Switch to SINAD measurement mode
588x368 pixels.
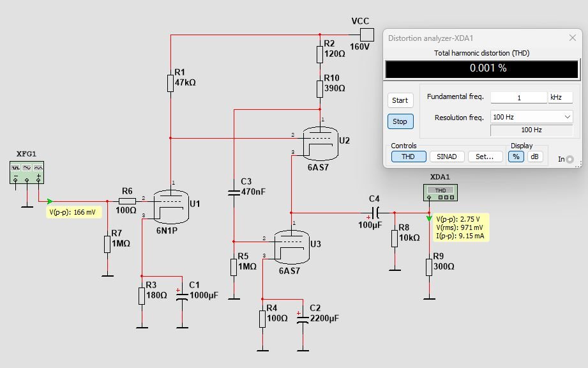click(x=447, y=157)
